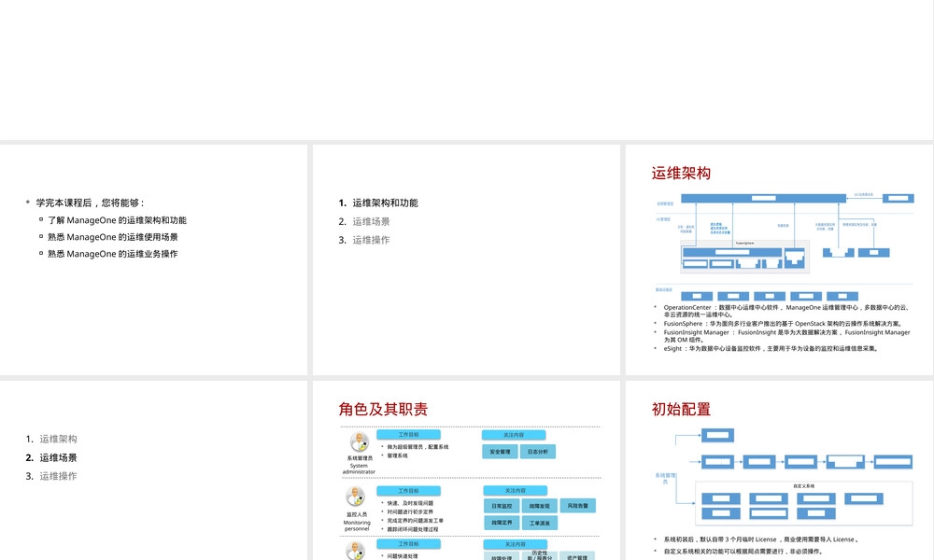Click the red 运维架构 slide title
This screenshot has width=934, height=560.
[681, 174]
